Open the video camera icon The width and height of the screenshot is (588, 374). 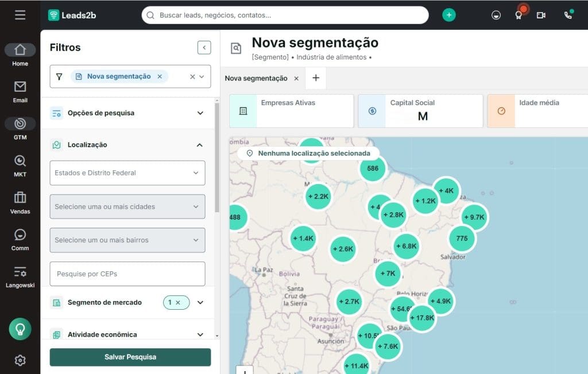click(x=541, y=15)
